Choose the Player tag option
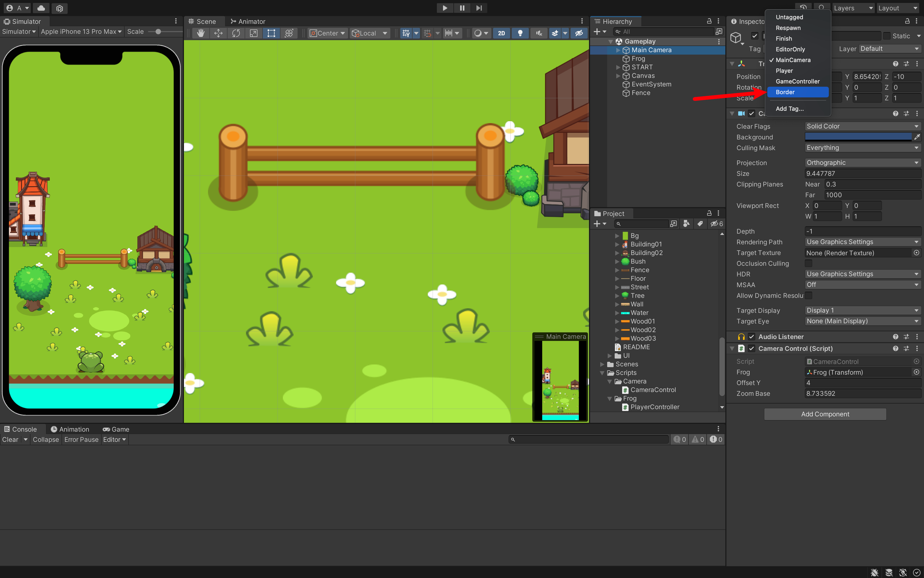 [x=798, y=71]
